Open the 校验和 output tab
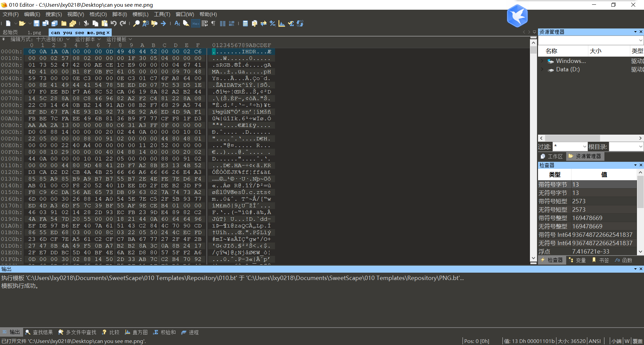The image size is (644, 345). (164, 332)
